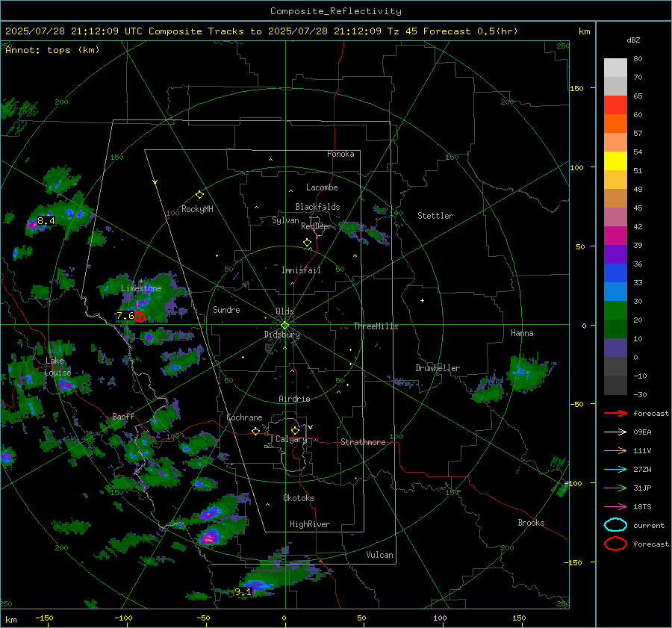Click the Composite_Reflectivity title

[335, 11]
